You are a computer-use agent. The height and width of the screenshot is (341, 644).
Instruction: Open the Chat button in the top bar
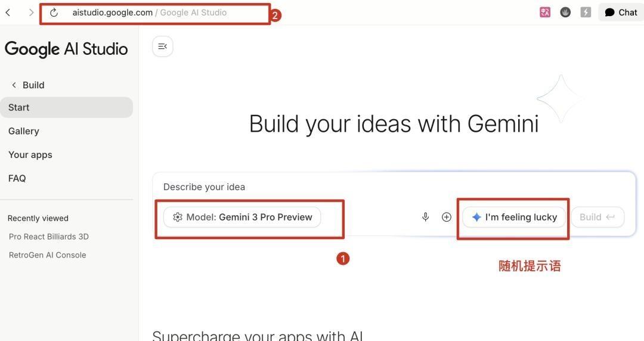(621, 12)
